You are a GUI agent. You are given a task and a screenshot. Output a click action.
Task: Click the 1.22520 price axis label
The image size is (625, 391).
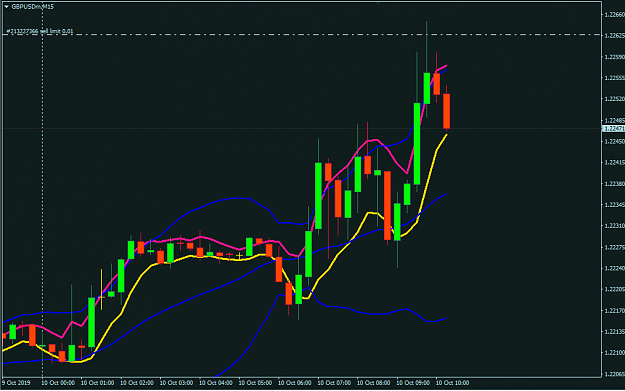[614, 99]
